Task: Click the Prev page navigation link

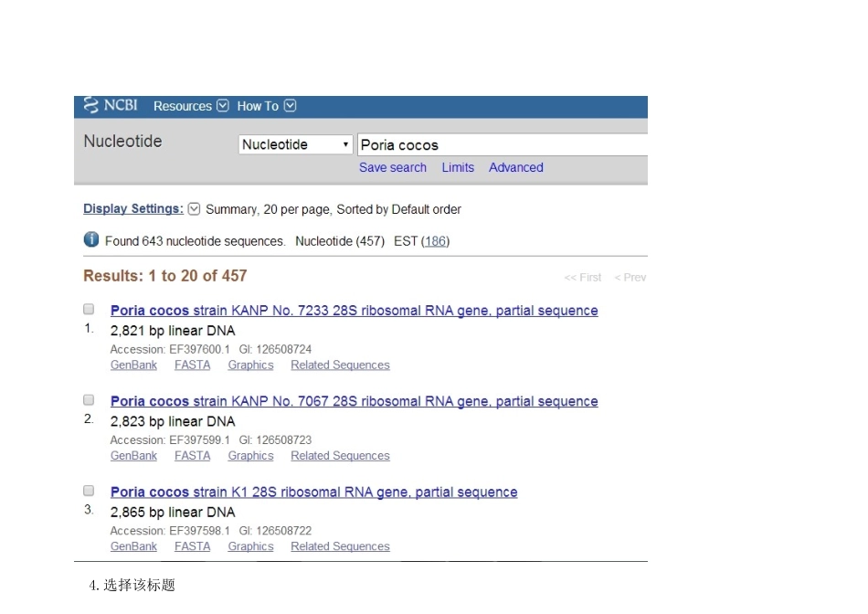Action: pyautogui.click(x=630, y=278)
